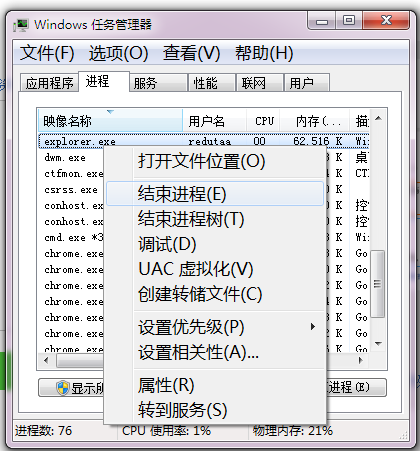Click explorer.exe memory value 62,516 K

(318, 141)
